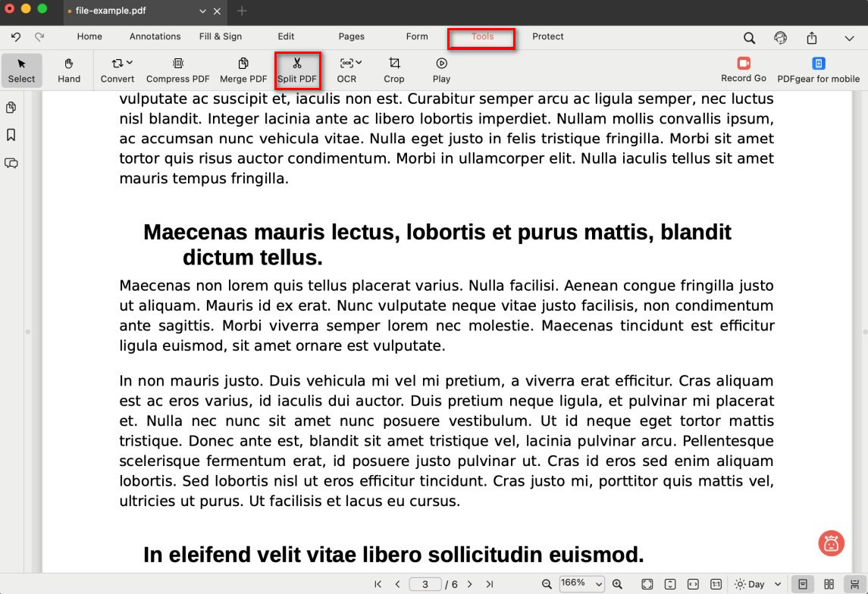Image resolution: width=868 pixels, height=594 pixels.
Task: Open the bookmarks panel in the sidebar
Action: [11, 135]
